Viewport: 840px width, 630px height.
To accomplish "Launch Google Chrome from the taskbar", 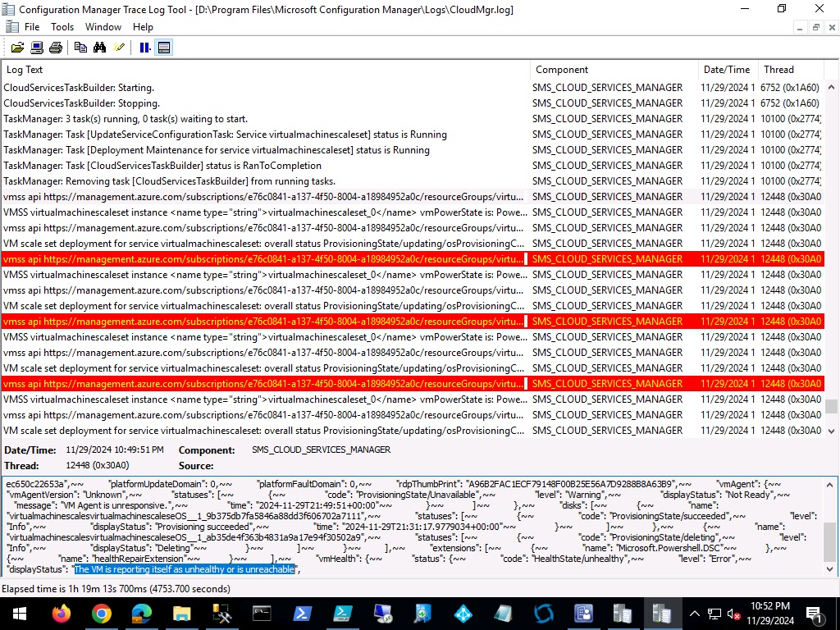I will (102, 614).
